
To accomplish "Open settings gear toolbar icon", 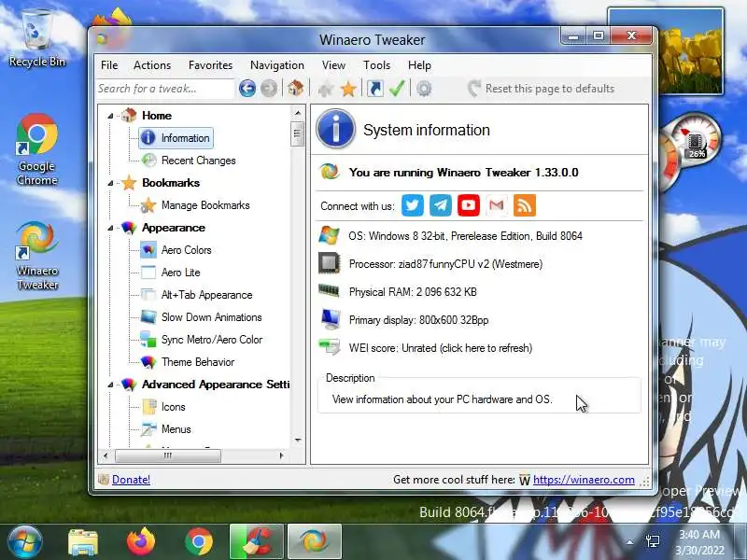I will (x=424, y=89).
